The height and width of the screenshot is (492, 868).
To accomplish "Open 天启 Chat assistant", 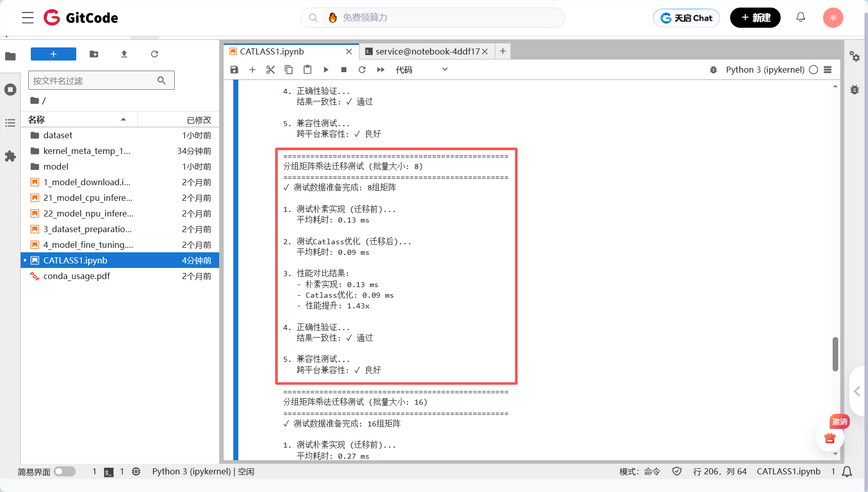I will pos(686,18).
